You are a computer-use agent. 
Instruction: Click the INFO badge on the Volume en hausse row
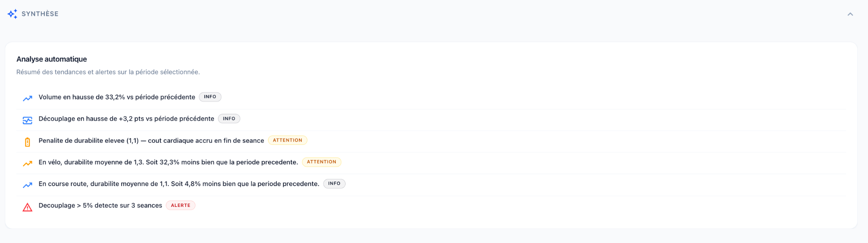pyautogui.click(x=210, y=97)
